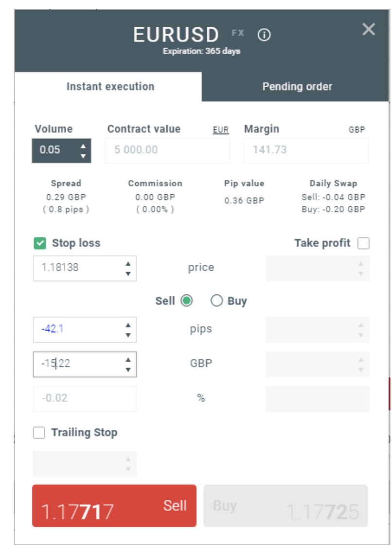Viewport: 392px width, 550px height.
Task: Increase Volume with the up arrow
Action: point(83,146)
